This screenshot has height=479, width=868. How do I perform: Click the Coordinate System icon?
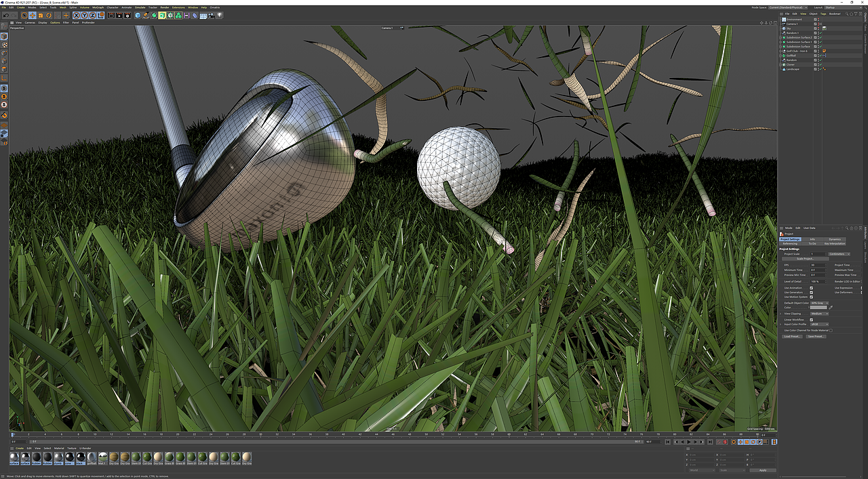pos(101,15)
